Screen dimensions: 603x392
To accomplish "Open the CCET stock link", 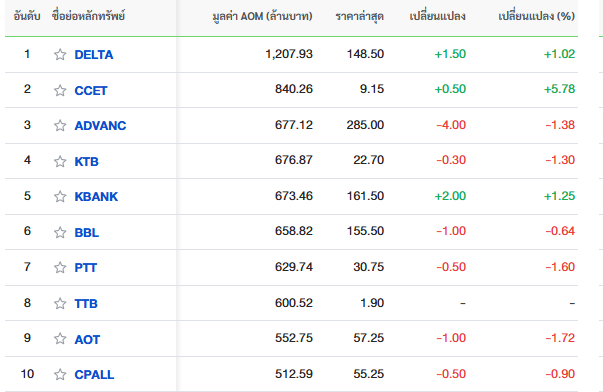I will (x=91, y=90).
